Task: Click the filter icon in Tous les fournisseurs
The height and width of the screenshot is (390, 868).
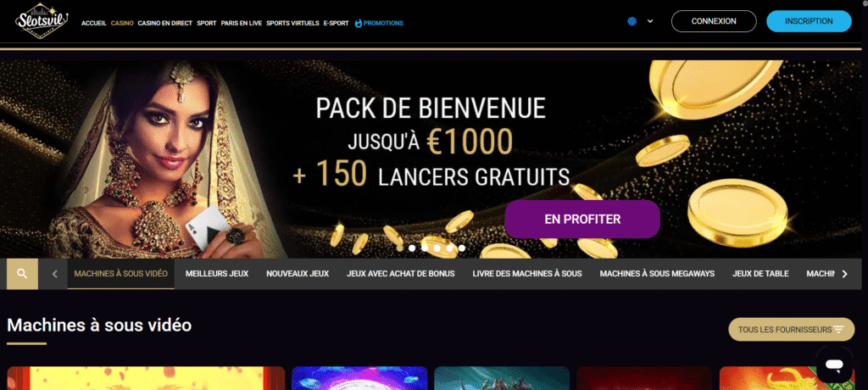Action: click(x=838, y=330)
